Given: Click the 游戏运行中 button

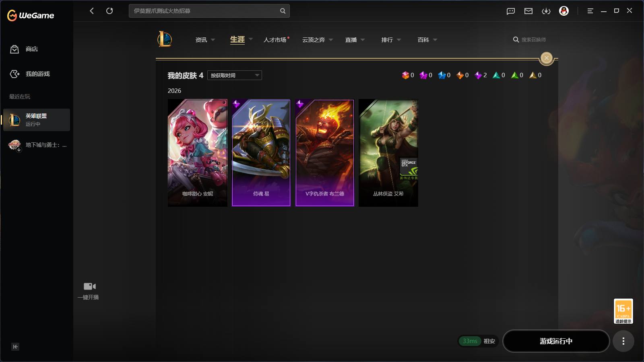Looking at the screenshot, I should [556, 341].
